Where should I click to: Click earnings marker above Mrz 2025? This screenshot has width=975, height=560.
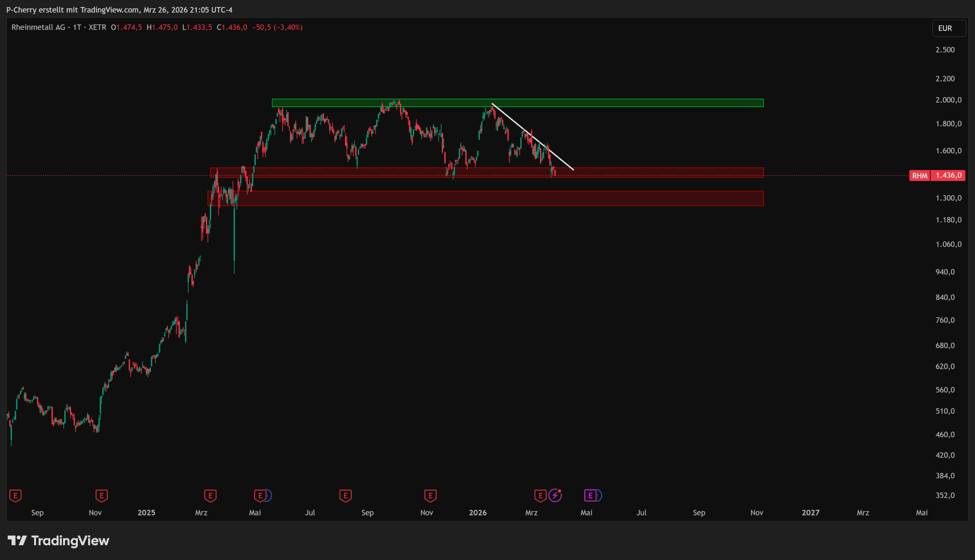210,495
